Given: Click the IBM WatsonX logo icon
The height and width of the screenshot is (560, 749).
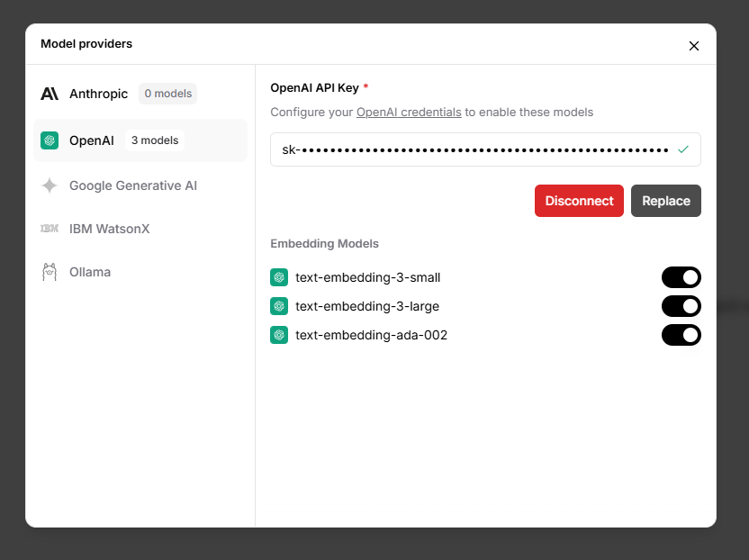Looking at the screenshot, I should (50, 229).
